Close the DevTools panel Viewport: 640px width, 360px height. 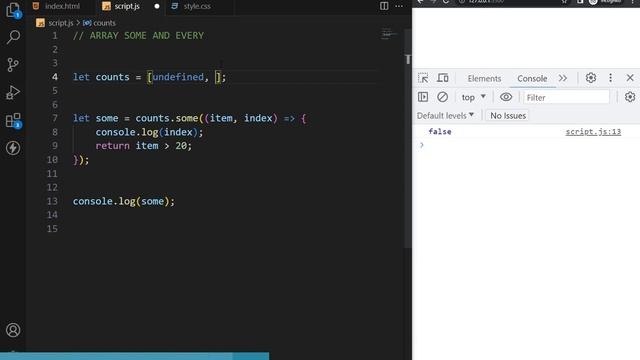tap(630, 78)
